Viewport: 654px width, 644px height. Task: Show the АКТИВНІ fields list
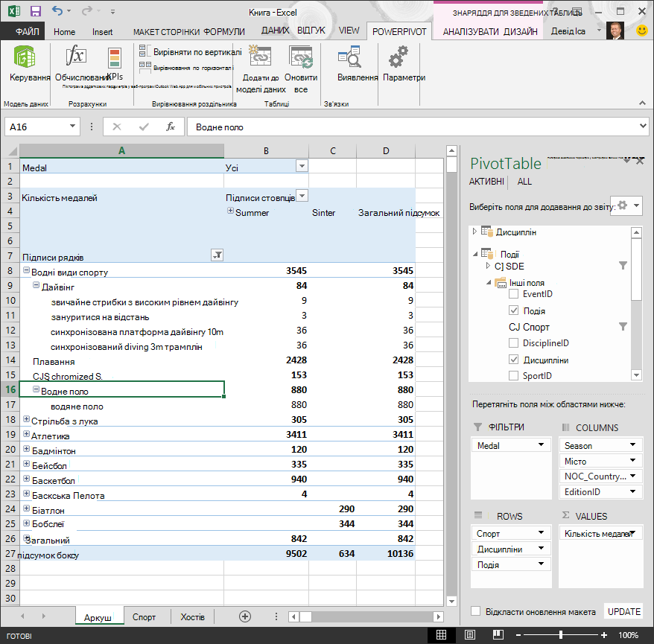click(x=486, y=182)
